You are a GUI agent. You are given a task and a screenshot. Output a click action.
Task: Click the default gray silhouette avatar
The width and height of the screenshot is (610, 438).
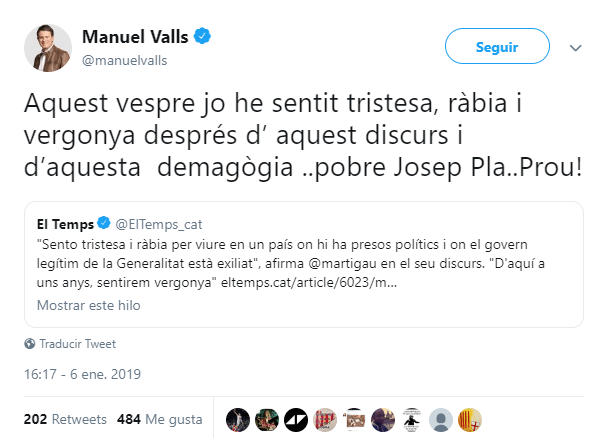tap(440, 418)
